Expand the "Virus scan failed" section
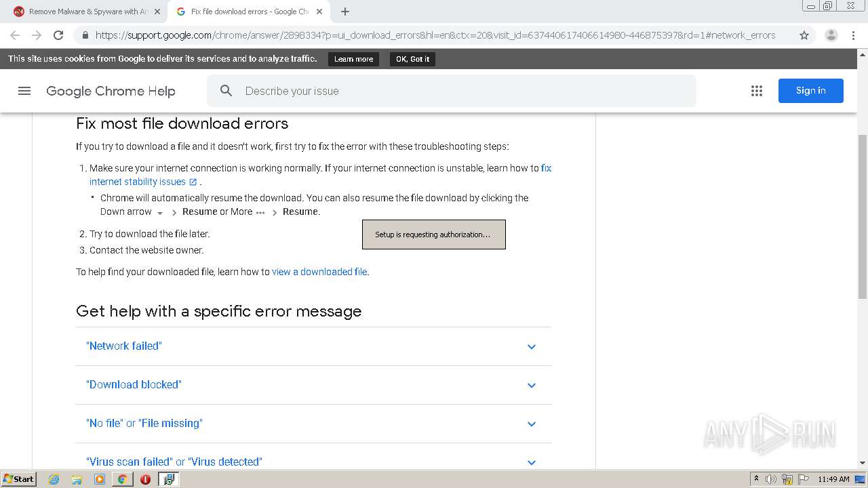The image size is (868, 488). click(x=313, y=457)
